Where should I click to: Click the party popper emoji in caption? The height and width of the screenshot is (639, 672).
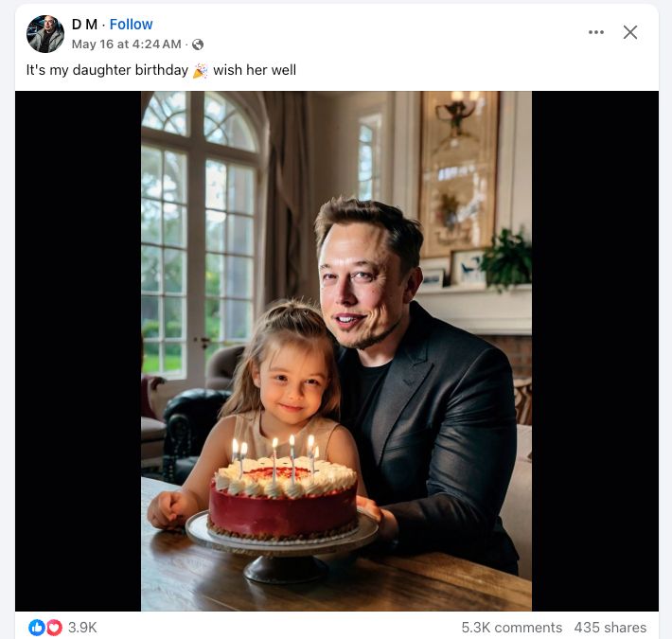(200, 70)
